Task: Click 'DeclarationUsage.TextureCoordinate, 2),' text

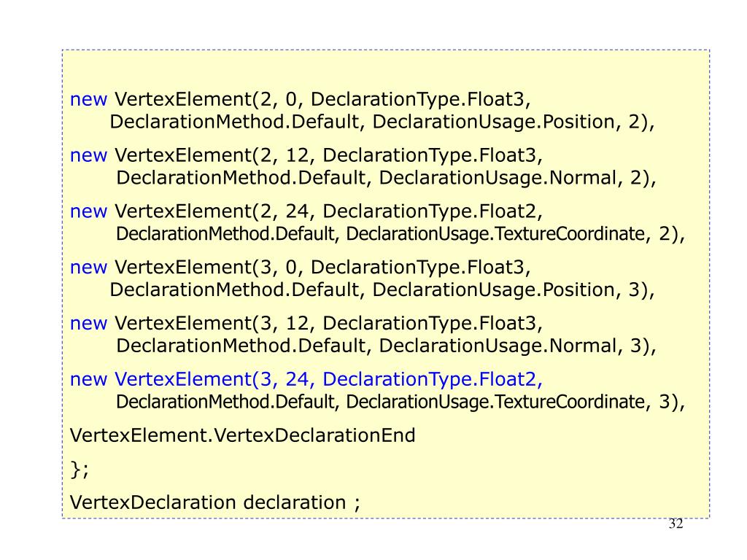Action: tap(516, 234)
